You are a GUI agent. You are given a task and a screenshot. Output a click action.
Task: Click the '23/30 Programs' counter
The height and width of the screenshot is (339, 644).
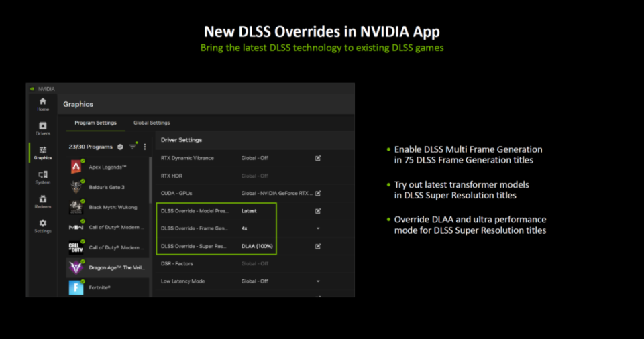click(x=91, y=147)
